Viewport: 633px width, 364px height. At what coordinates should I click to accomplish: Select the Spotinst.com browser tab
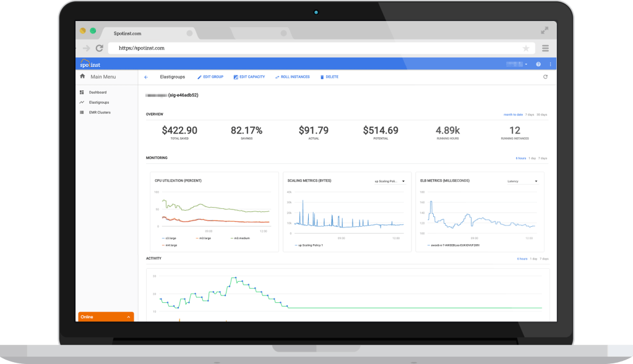click(149, 33)
